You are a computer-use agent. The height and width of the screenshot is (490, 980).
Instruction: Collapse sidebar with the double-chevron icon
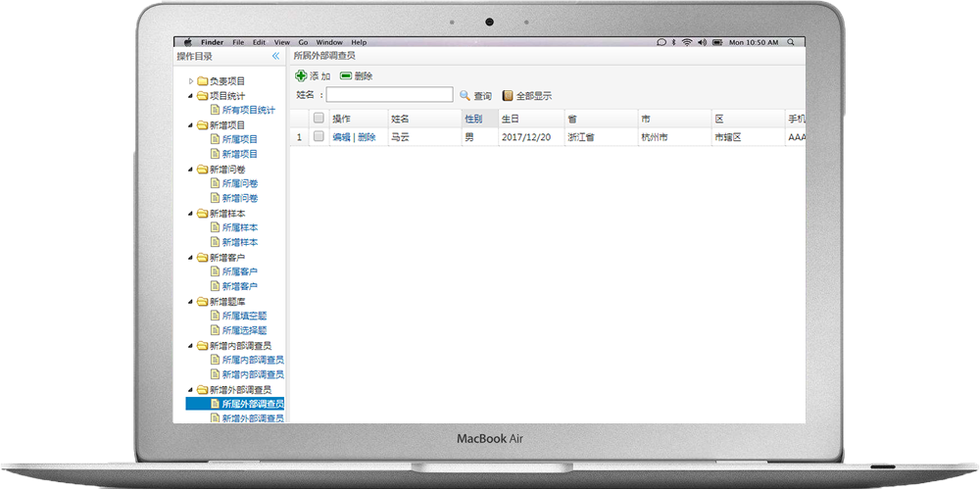[275, 57]
